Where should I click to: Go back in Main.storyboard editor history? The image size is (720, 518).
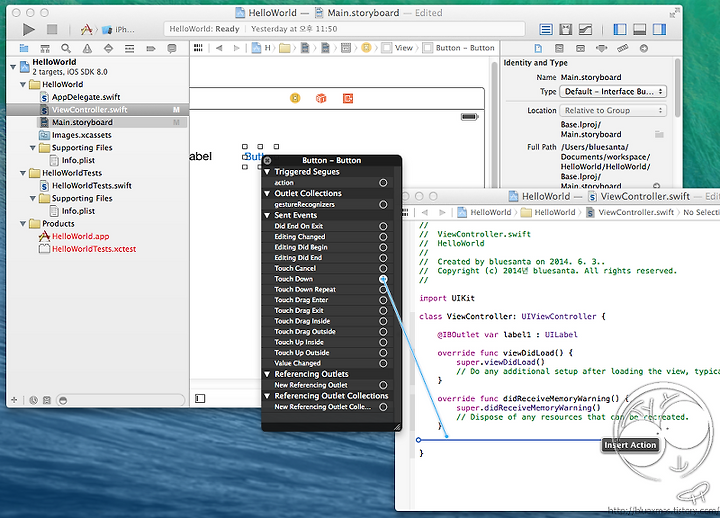[x=219, y=48]
